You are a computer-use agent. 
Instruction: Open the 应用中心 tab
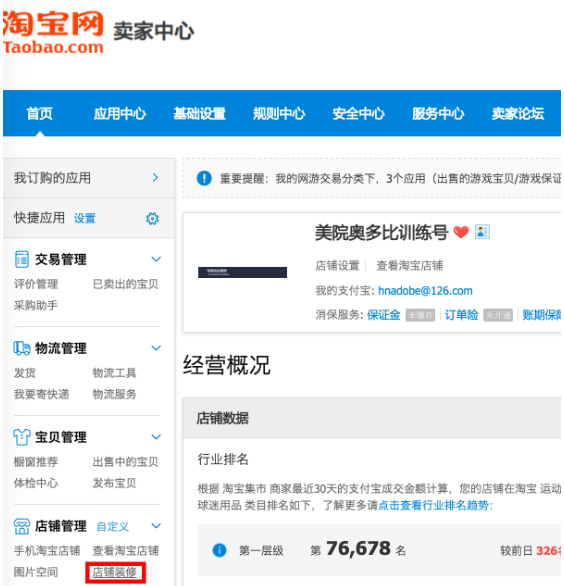click(120, 114)
